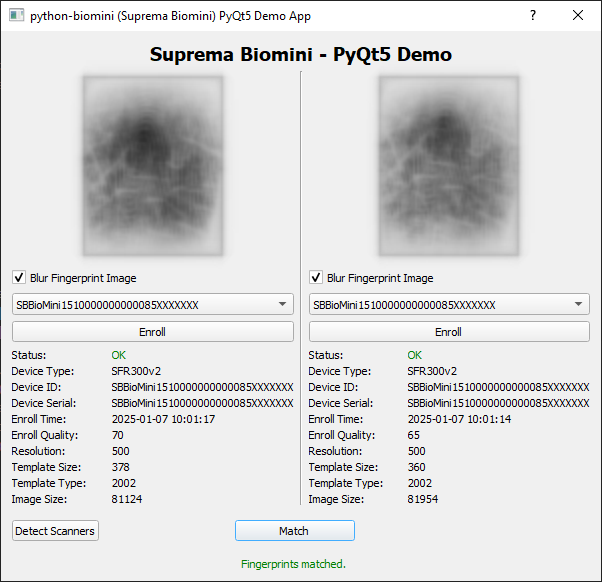Click the title bar help question mark

[533, 15]
